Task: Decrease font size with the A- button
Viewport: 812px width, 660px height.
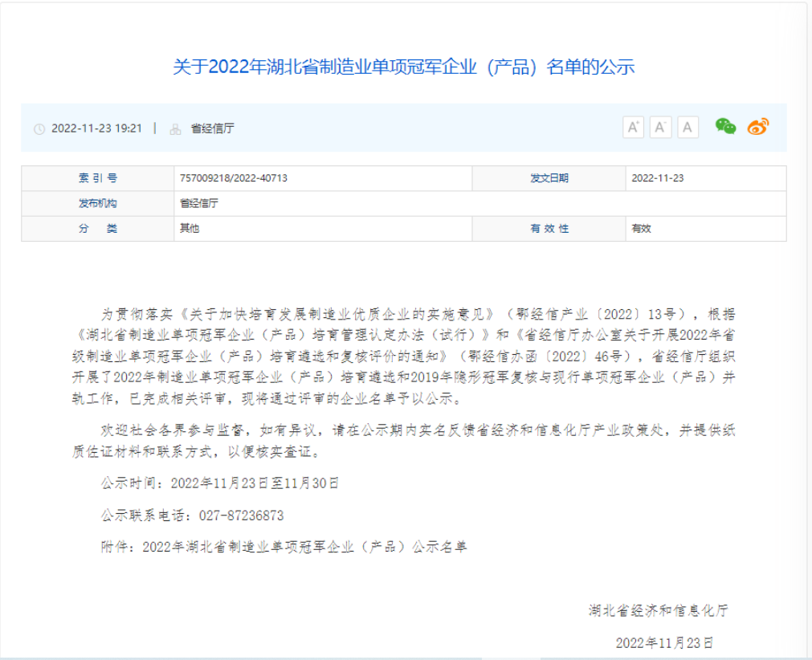Action: coord(661,126)
